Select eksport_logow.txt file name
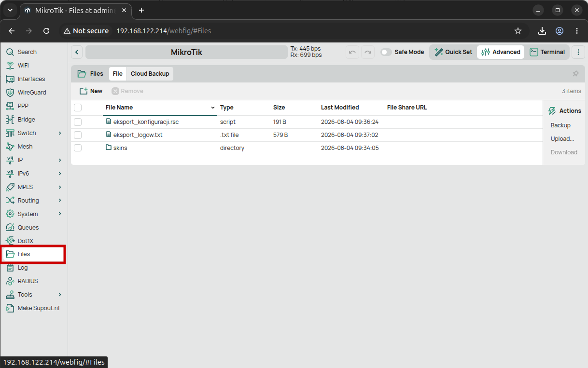The width and height of the screenshot is (588, 368). [138, 135]
